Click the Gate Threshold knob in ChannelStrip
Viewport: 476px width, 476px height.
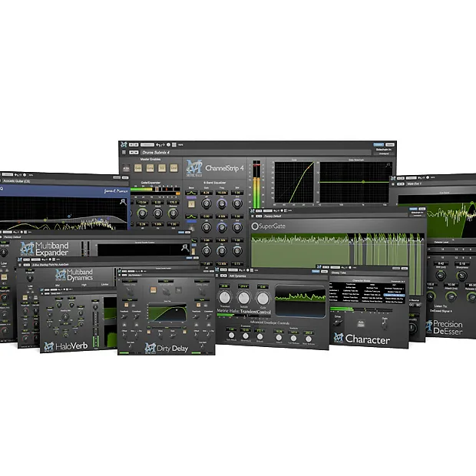click(x=142, y=213)
